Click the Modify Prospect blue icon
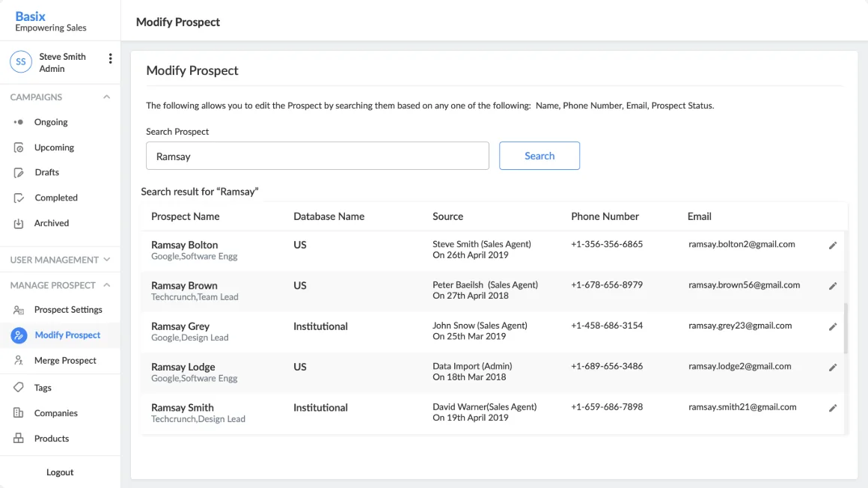 [19, 335]
